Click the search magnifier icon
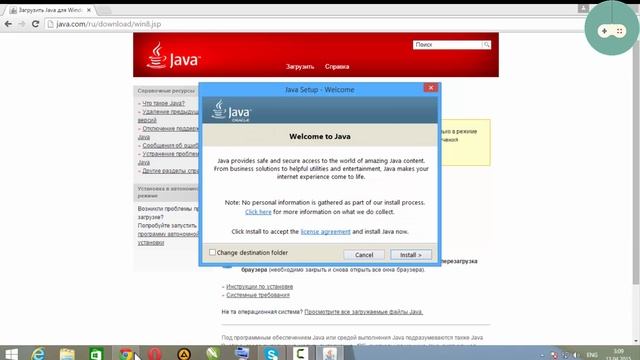This screenshot has height=360, width=640. point(486,45)
